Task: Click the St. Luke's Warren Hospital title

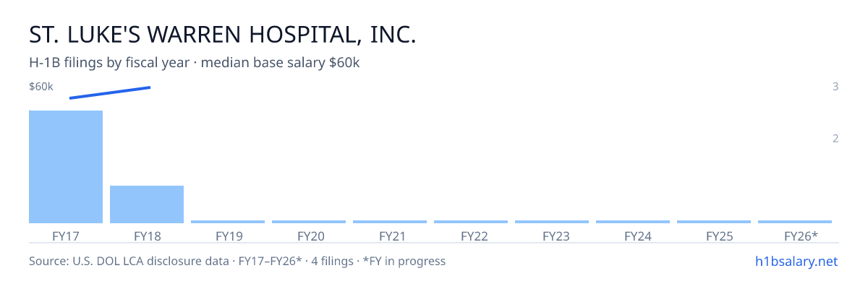Action: (x=223, y=35)
